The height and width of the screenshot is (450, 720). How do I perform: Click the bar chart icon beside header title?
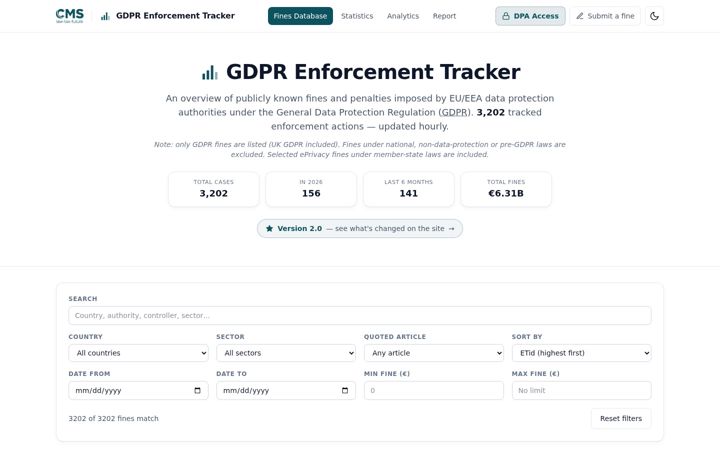(105, 16)
